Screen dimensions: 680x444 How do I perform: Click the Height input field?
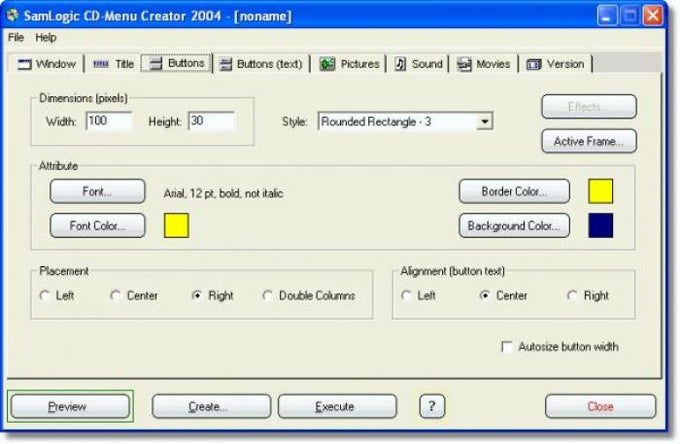coord(211,121)
